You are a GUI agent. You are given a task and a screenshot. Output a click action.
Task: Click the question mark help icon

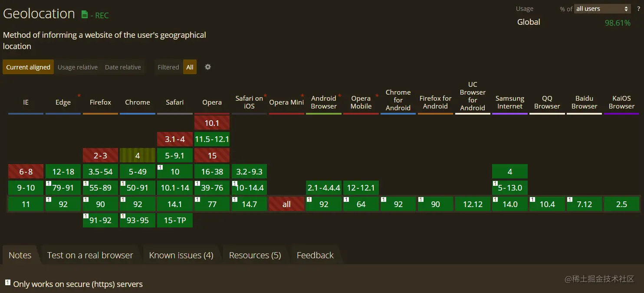tap(638, 9)
